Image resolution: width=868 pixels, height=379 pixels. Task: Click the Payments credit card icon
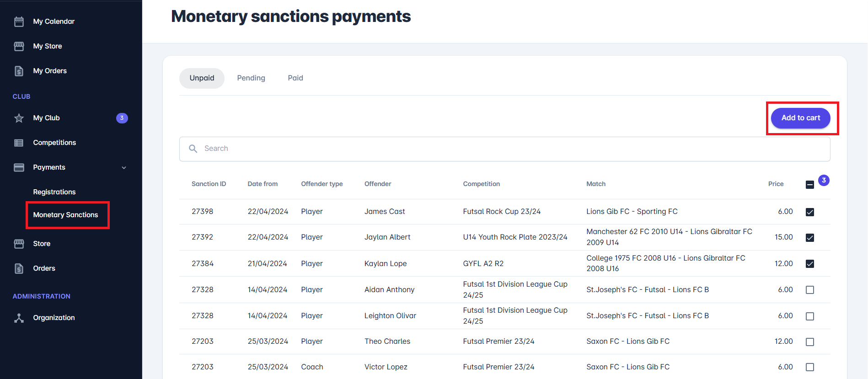19,167
